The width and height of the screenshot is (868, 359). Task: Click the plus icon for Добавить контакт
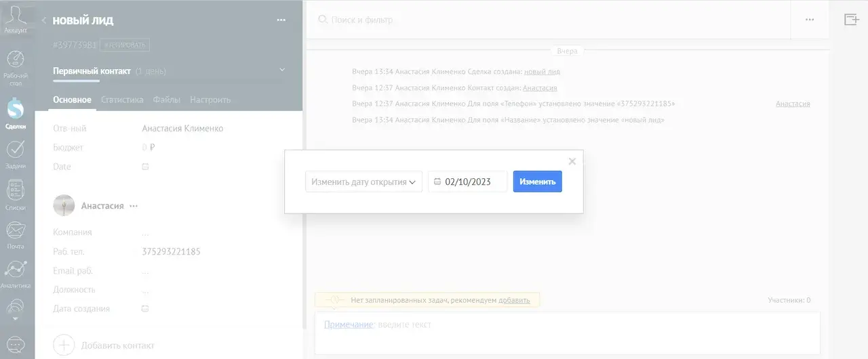coord(64,345)
